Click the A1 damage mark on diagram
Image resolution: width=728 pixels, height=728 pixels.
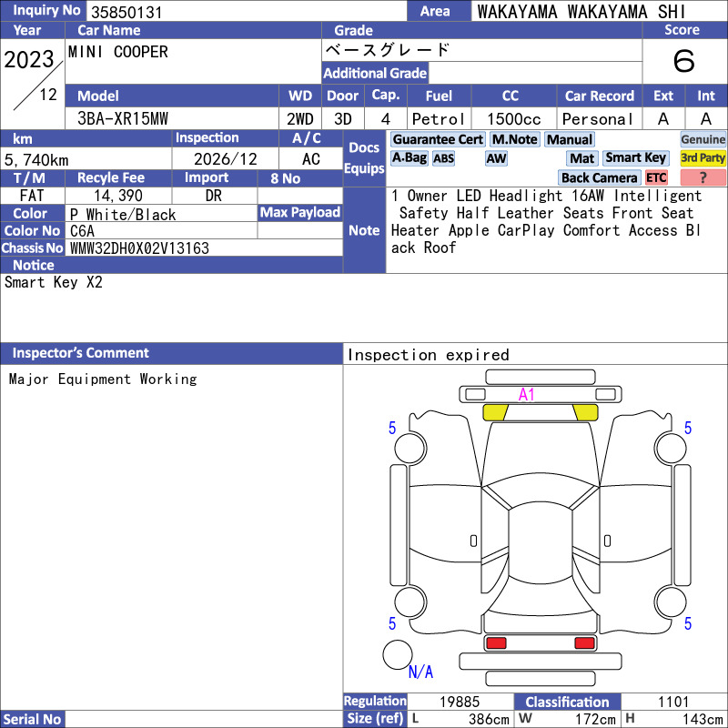[527, 395]
